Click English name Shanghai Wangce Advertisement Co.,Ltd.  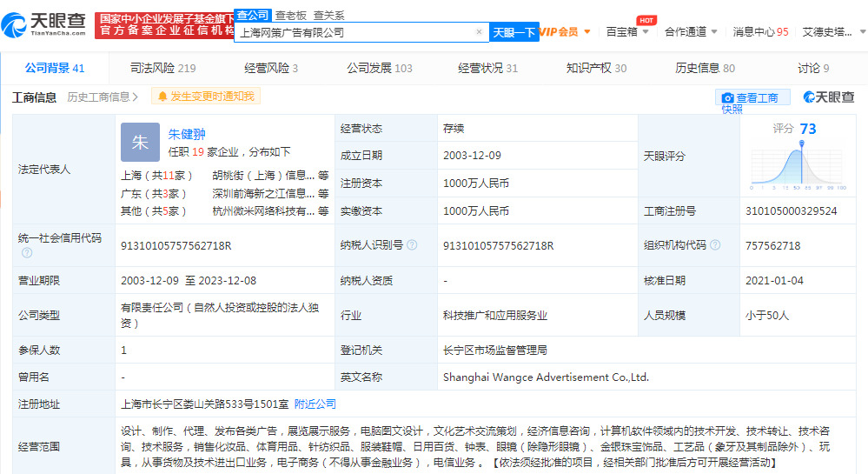(x=546, y=377)
